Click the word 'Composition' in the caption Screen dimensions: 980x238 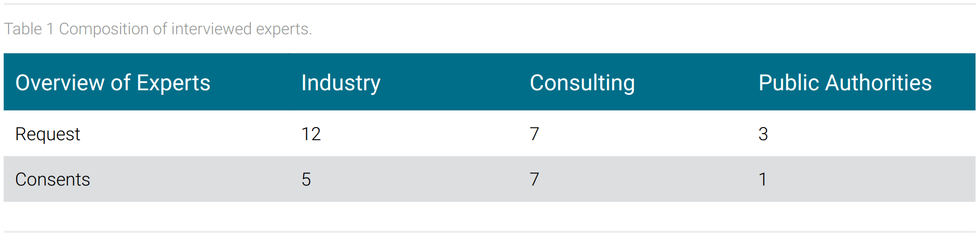[x=104, y=29]
